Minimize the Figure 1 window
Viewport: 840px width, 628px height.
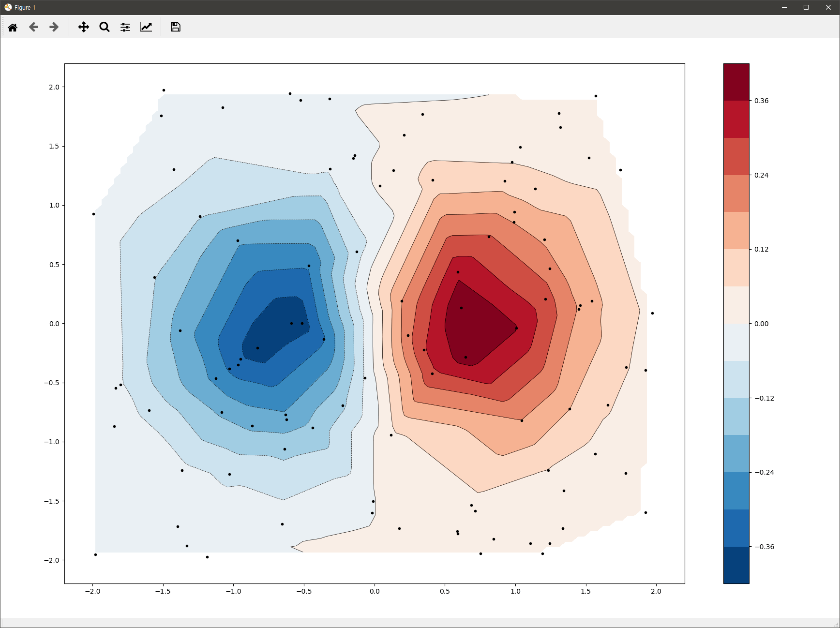pyautogui.click(x=784, y=7)
